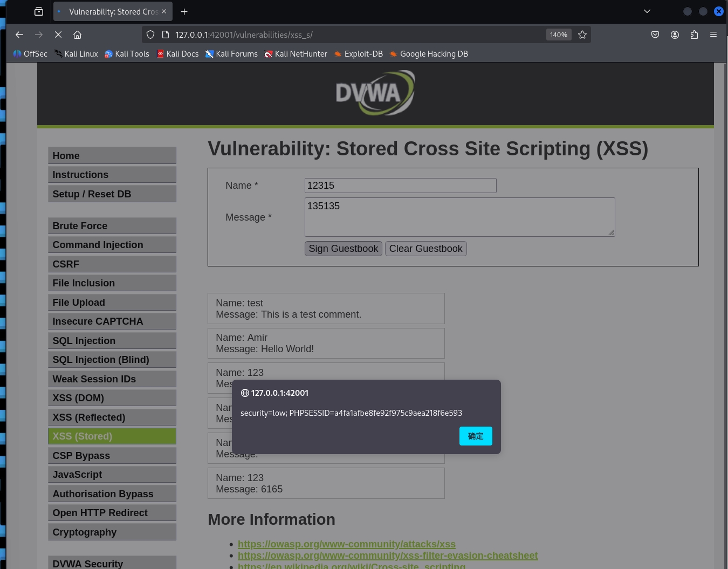Viewport: 728px width, 569px height.
Task: Select Brute Force in the sidebar
Action: pos(112,225)
